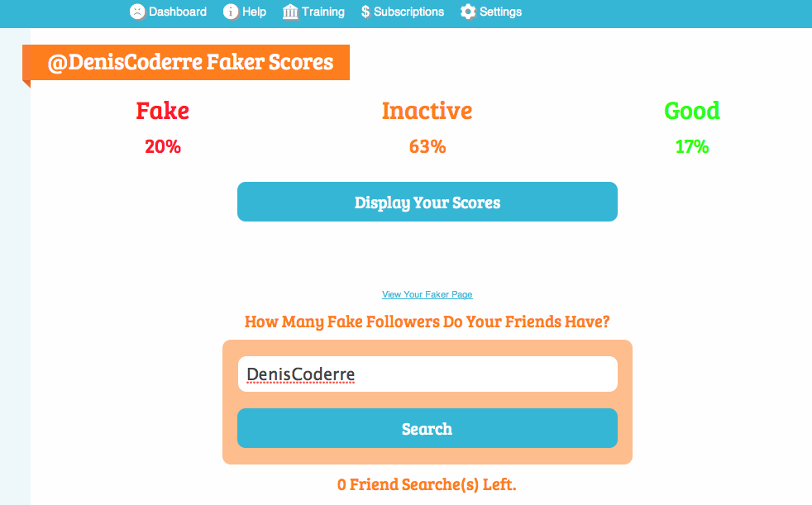Click the Settings gear icon

coord(468,12)
